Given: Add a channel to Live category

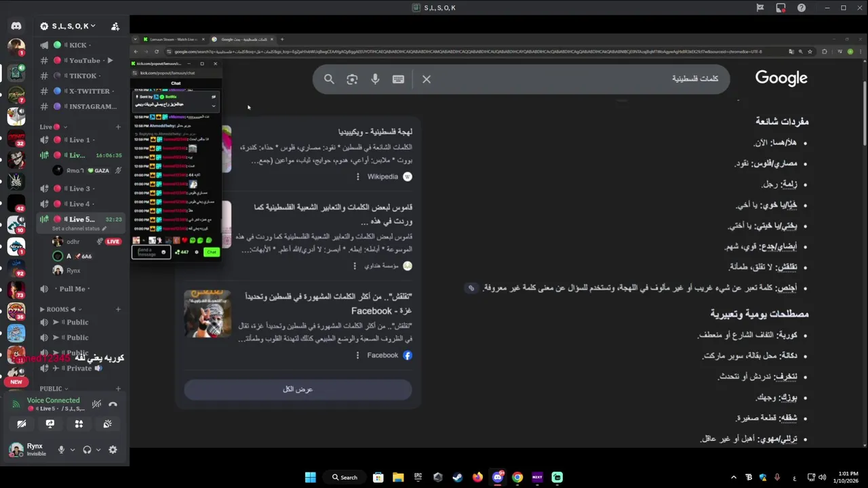Looking at the screenshot, I should click(118, 127).
